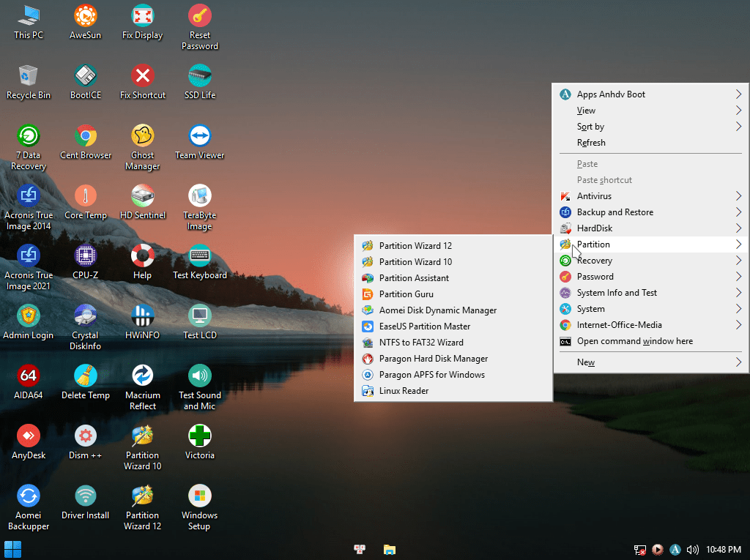The height and width of the screenshot is (560, 750).
Task: Expand the View submenu
Action: tap(650, 111)
